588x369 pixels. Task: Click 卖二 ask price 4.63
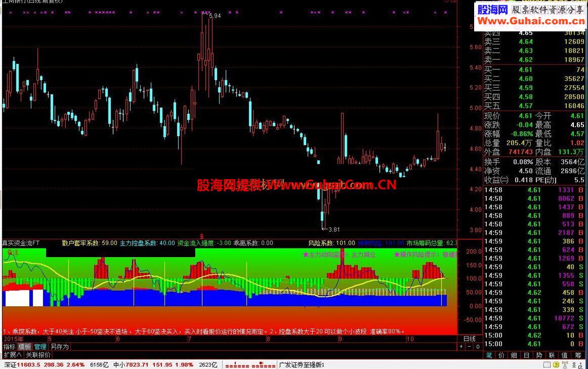pyautogui.click(x=526, y=51)
